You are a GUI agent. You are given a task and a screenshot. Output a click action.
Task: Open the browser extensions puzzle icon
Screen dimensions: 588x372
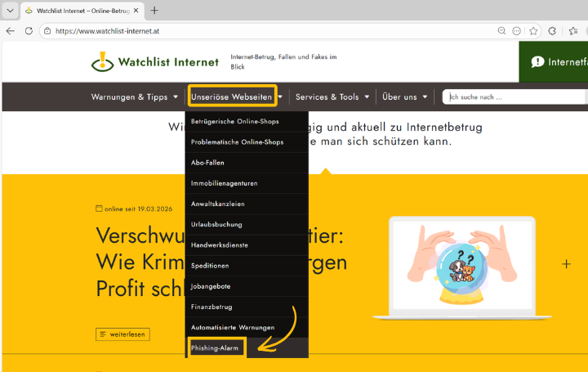[x=552, y=30]
